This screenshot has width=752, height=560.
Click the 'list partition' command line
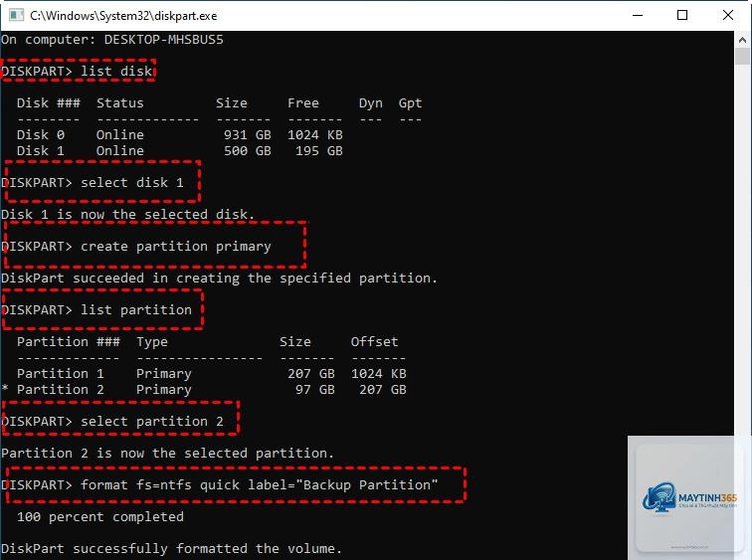[96, 309]
